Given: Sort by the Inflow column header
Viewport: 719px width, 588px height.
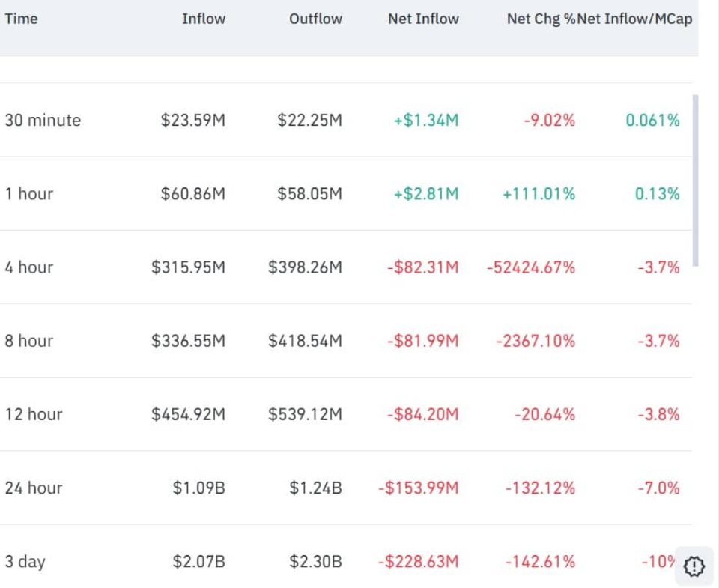Looking at the screenshot, I should [x=203, y=19].
